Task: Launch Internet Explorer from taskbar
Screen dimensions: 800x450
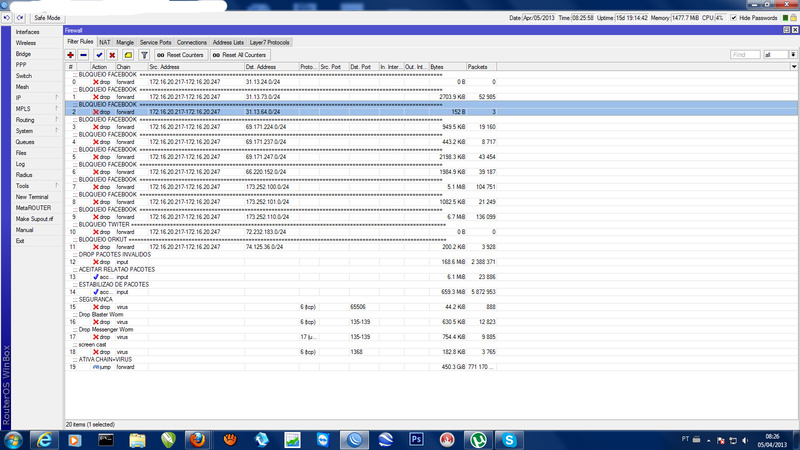Action: 44,440
